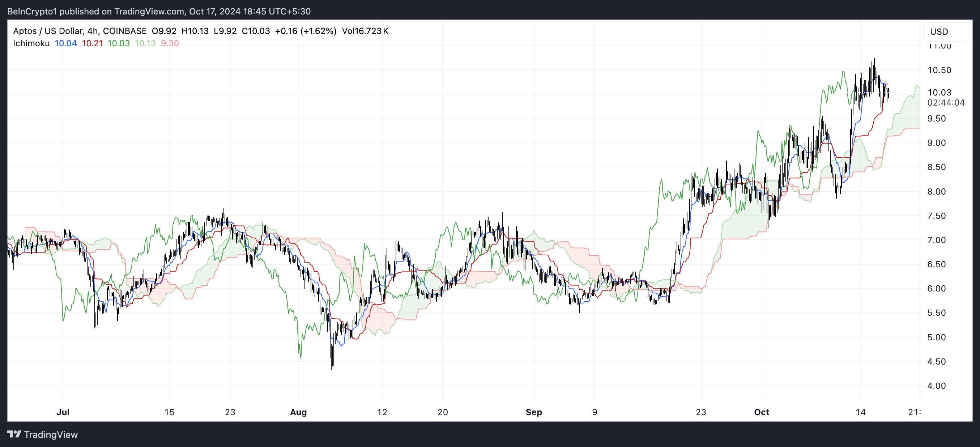The width and height of the screenshot is (980, 447).
Task: Select the Sep label on time axis
Action: [533, 412]
